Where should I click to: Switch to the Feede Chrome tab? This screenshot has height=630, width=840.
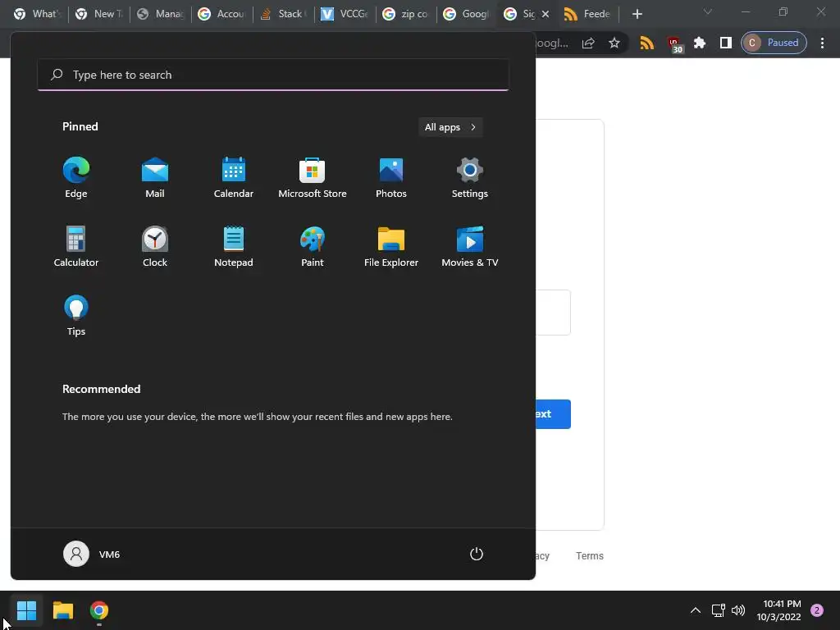point(587,14)
